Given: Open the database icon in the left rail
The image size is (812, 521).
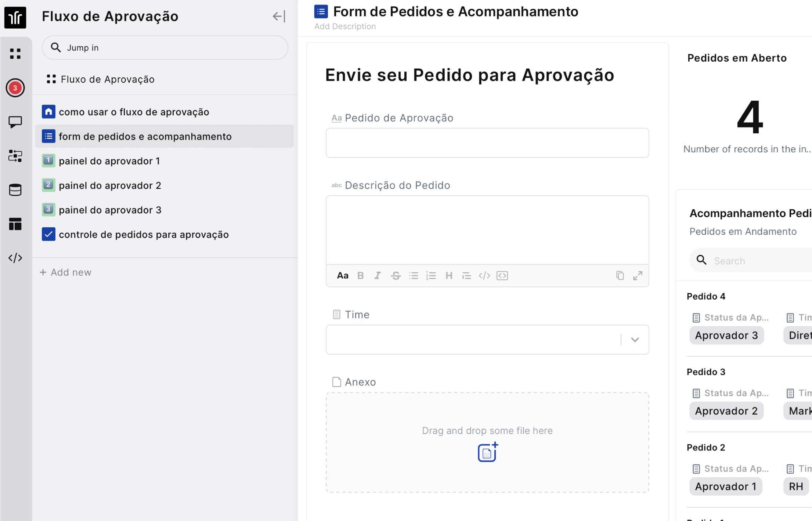Looking at the screenshot, I should pos(15,190).
